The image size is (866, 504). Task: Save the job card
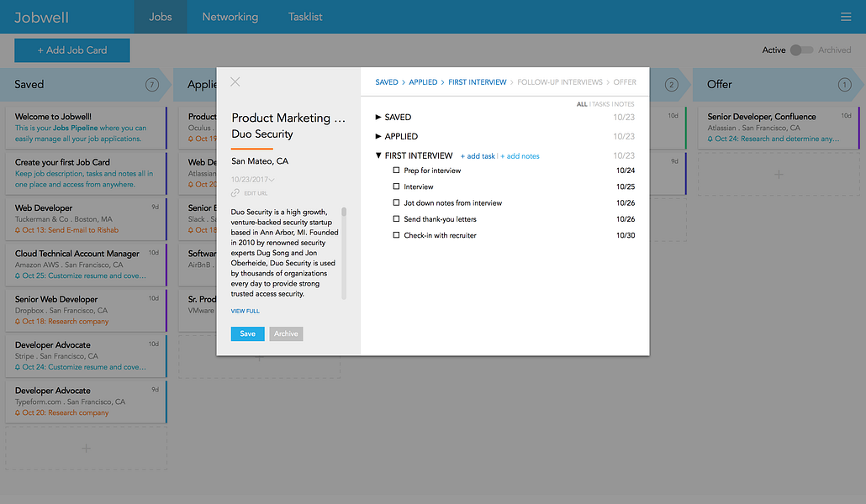247,334
